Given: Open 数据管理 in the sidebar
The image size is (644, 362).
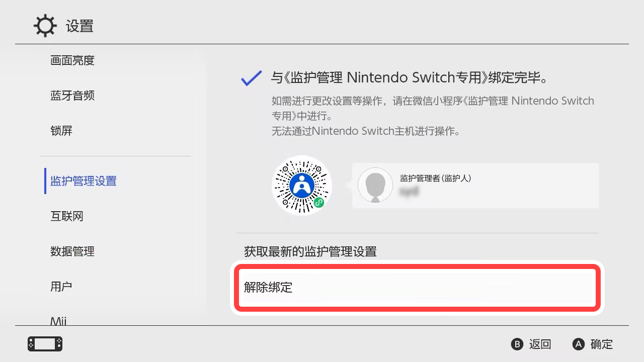Looking at the screenshot, I should click(x=72, y=251).
